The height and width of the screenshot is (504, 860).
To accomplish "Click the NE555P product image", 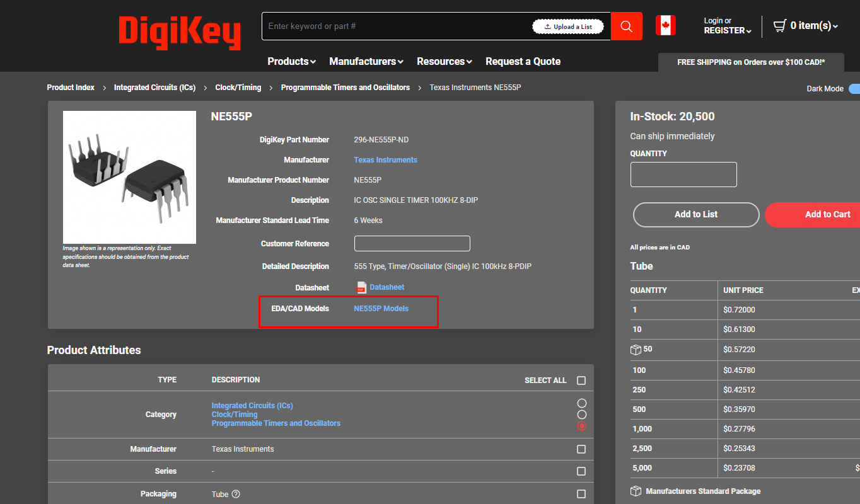I will (x=129, y=178).
